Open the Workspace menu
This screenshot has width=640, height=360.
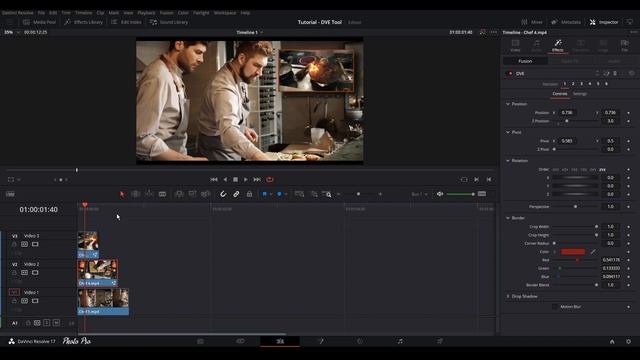(x=225, y=13)
